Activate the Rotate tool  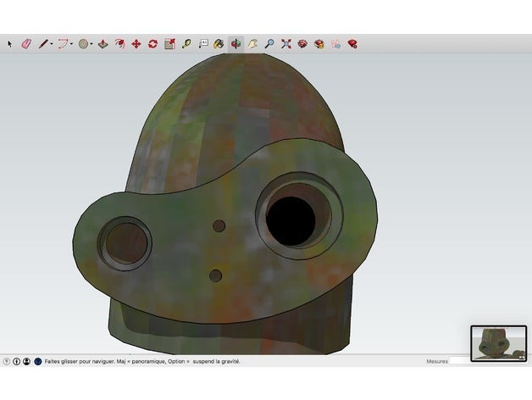[x=152, y=43]
